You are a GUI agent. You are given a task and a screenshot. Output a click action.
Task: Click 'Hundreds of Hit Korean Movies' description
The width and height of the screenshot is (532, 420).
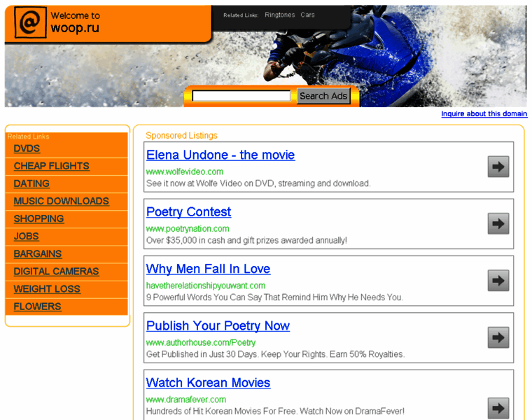coord(275,412)
